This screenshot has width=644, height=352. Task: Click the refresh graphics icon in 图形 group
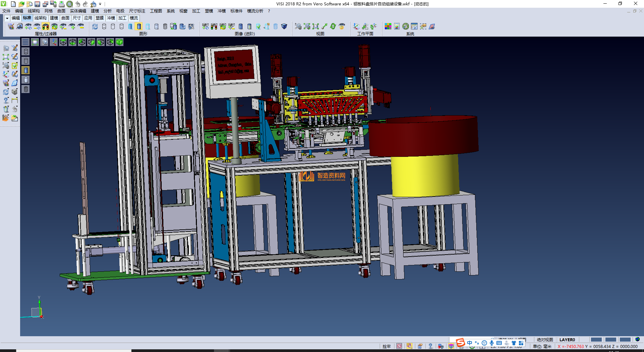(x=95, y=27)
